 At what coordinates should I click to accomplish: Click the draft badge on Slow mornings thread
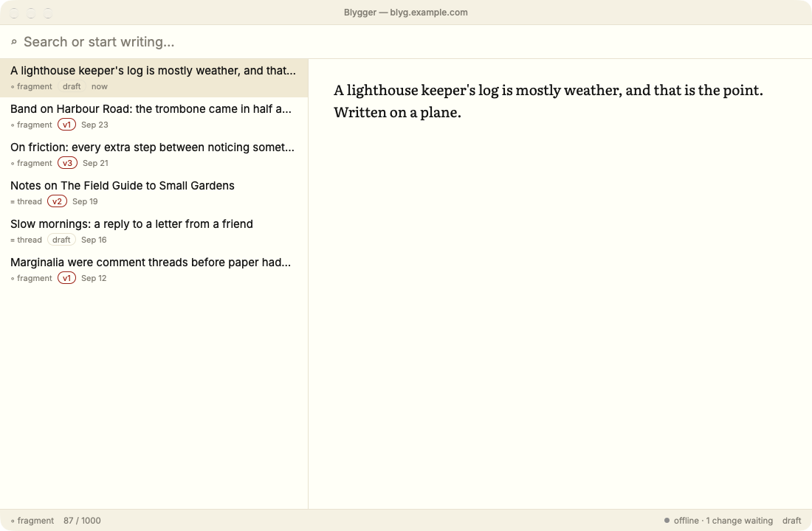61,240
